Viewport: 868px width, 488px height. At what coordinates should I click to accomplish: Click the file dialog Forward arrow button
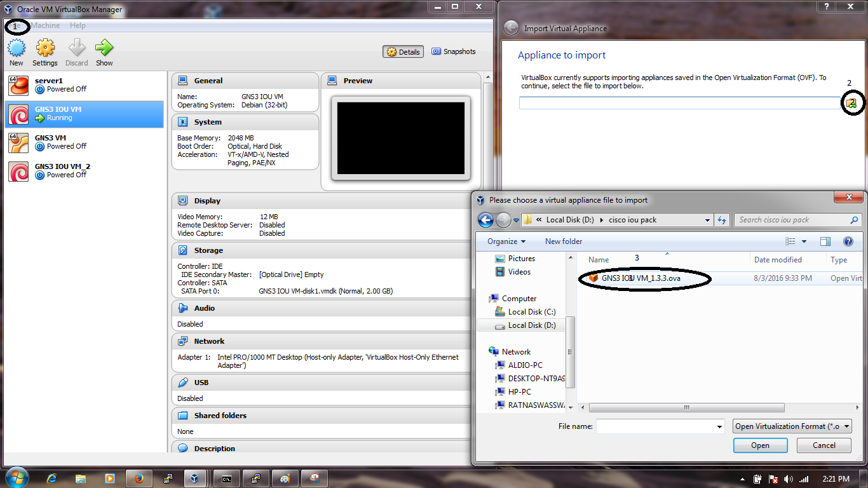(503, 220)
